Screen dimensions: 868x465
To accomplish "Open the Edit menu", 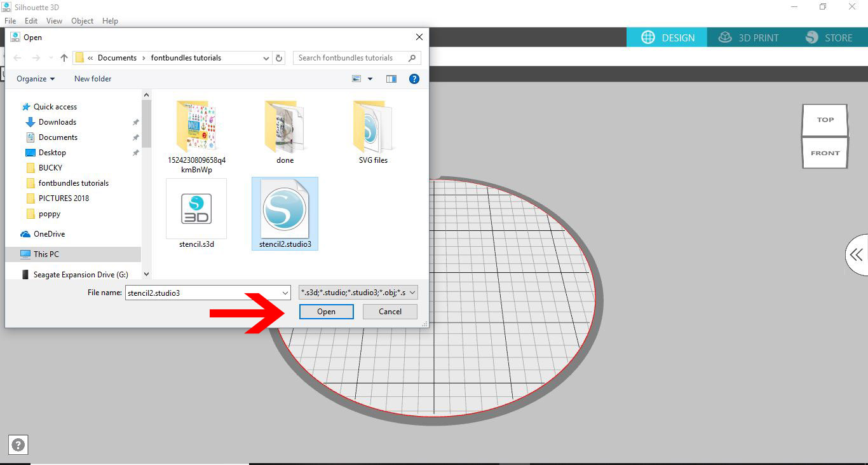I will click(31, 21).
